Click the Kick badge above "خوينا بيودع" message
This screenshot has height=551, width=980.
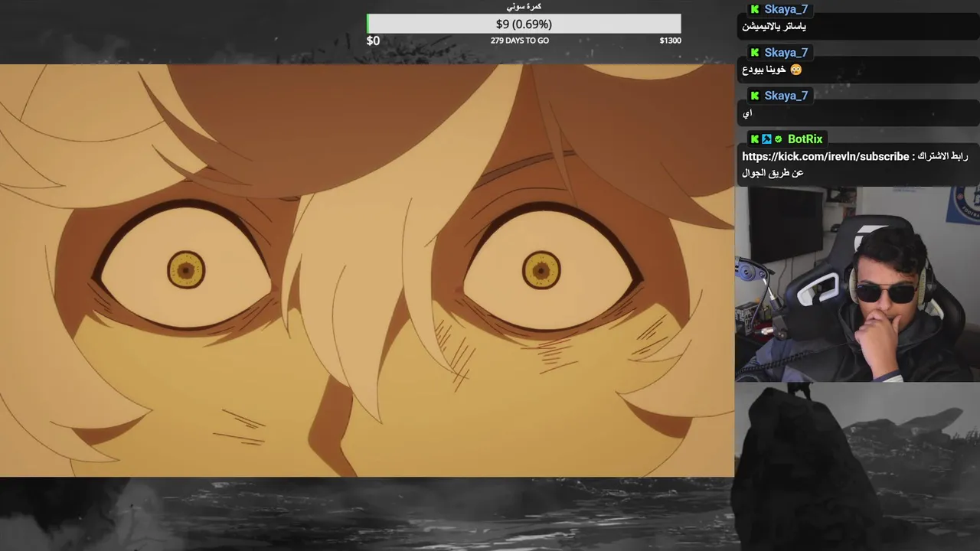click(755, 53)
